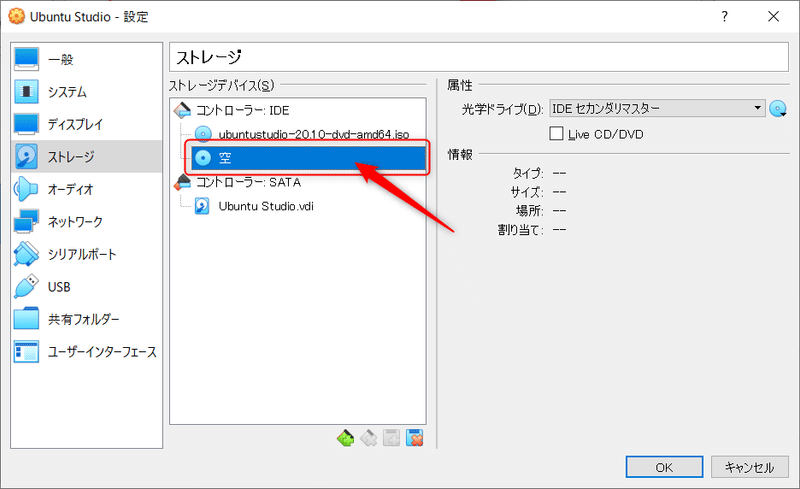Open the システム settings category
The image size is (800, 489).
tap(86, 92)
